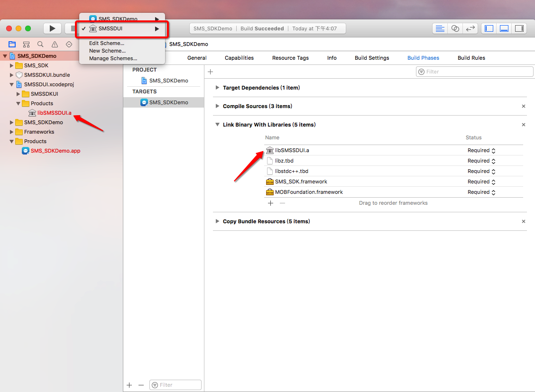Viewport: 535px width, 392px height.
Task: Choose Edit Scheme... menu entry
Action: coord(106,43)
